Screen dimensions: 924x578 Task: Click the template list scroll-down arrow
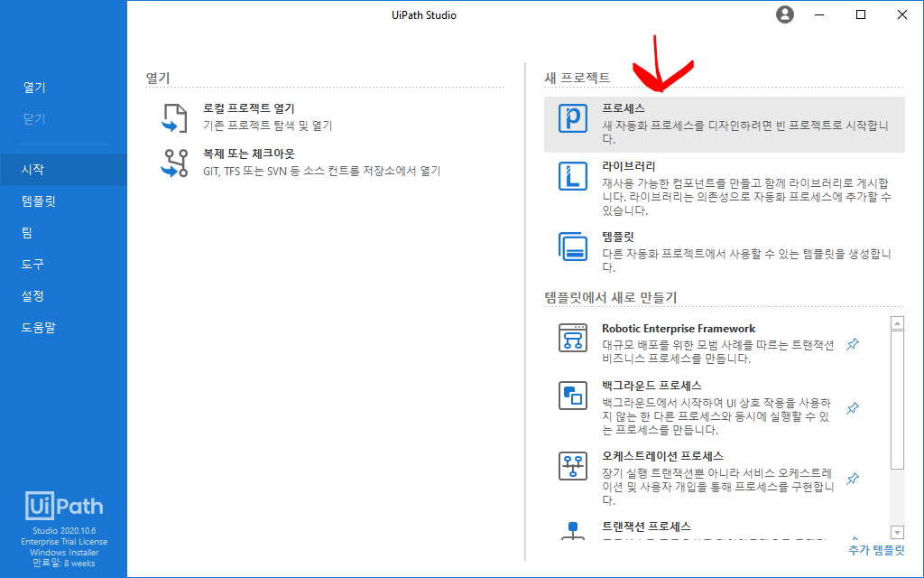[897, 532]
